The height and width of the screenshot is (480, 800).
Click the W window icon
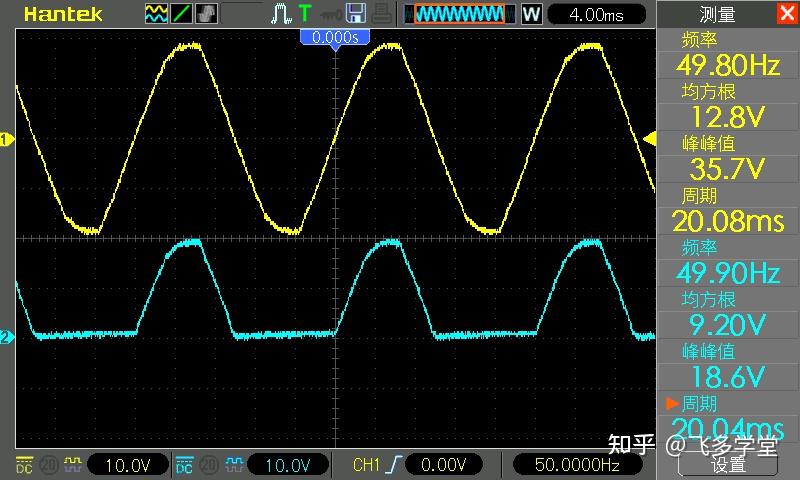tap(531, 14)
